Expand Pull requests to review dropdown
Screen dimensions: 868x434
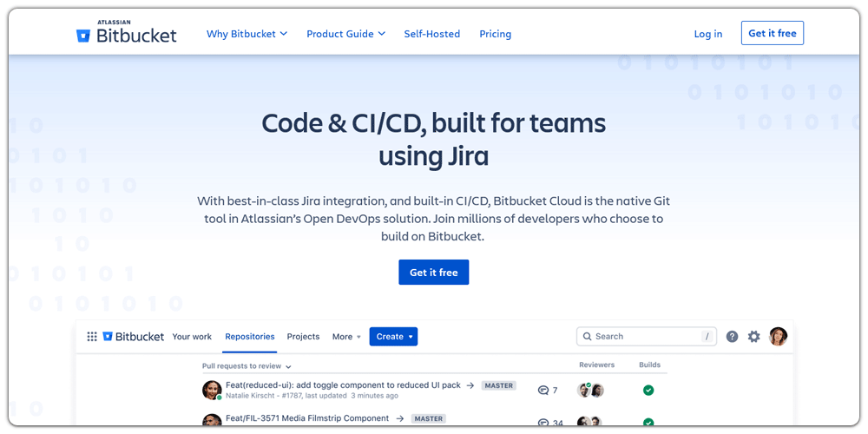247,366
